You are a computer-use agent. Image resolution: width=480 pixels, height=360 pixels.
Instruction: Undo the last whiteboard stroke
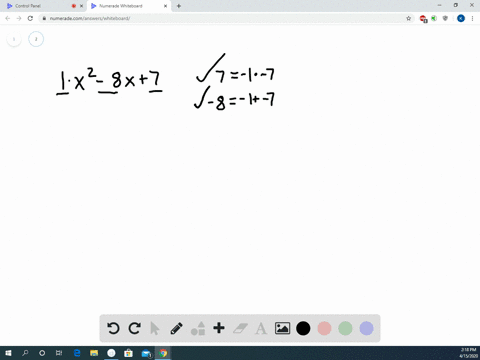[x=113, y=328]
